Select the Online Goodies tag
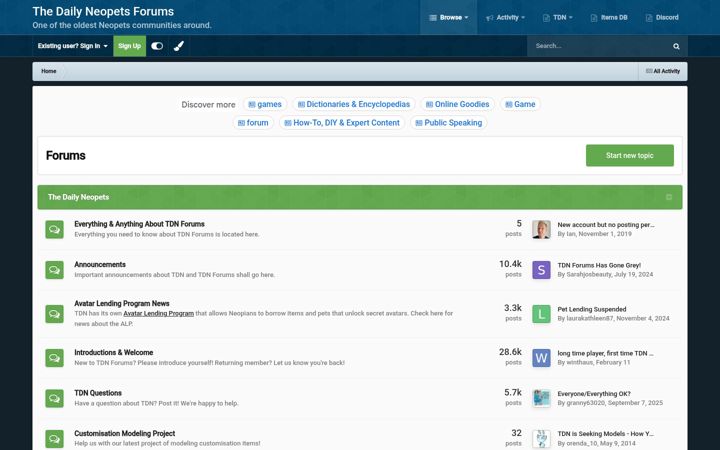 [x=457, y=104]
